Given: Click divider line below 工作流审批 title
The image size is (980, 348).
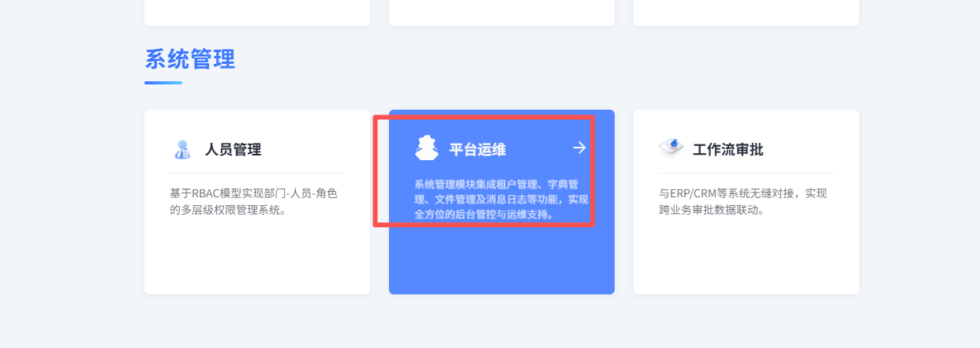Looking at the screenshot, I should [x=746, y=173].
